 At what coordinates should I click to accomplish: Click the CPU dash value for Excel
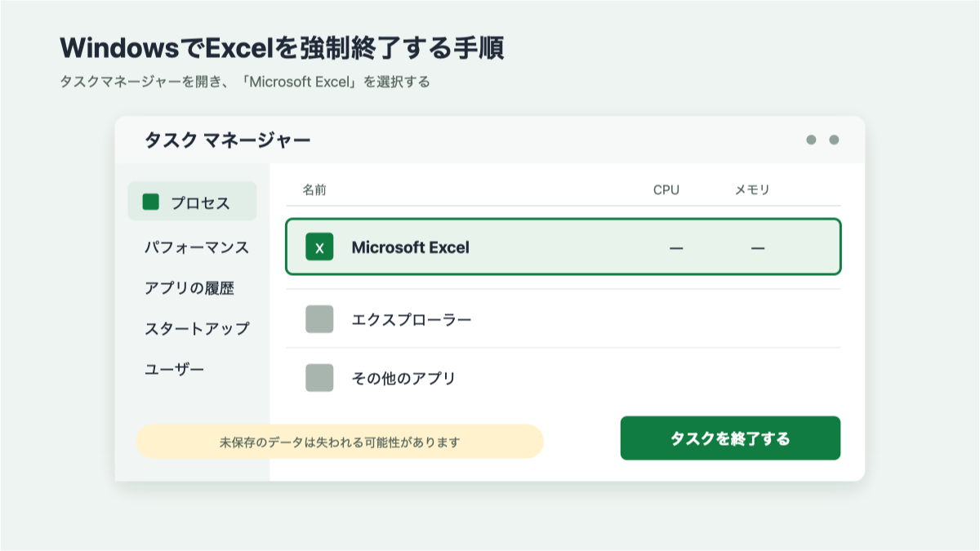point(676,248)
